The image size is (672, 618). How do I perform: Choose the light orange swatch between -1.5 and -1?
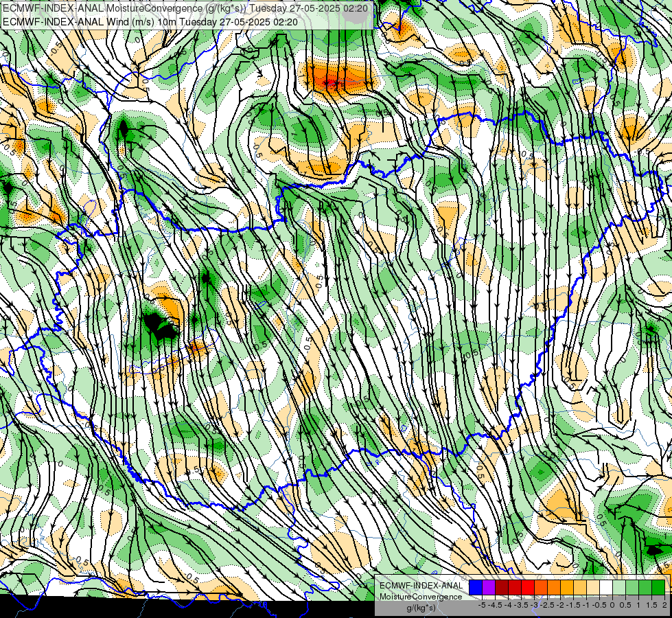click(x=580, y=588)
